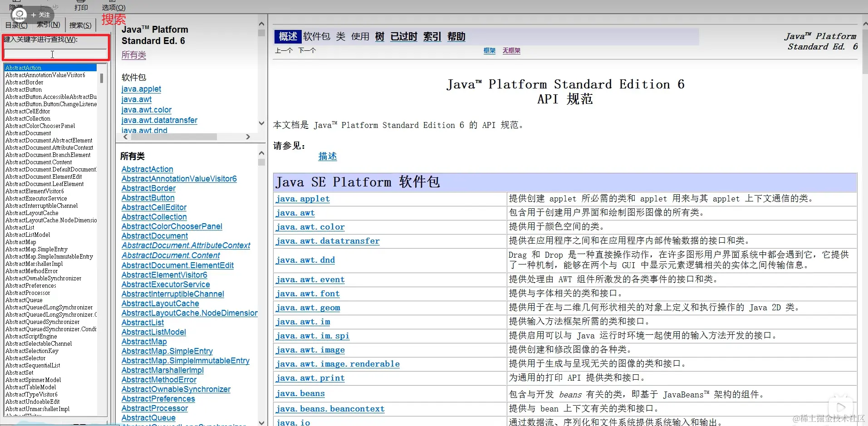Image resolution: width=868 pixels, height=426 pixels.
Task: Select AbstractScriptEngine in the index keyword list
Action: [x=31, y=336]
